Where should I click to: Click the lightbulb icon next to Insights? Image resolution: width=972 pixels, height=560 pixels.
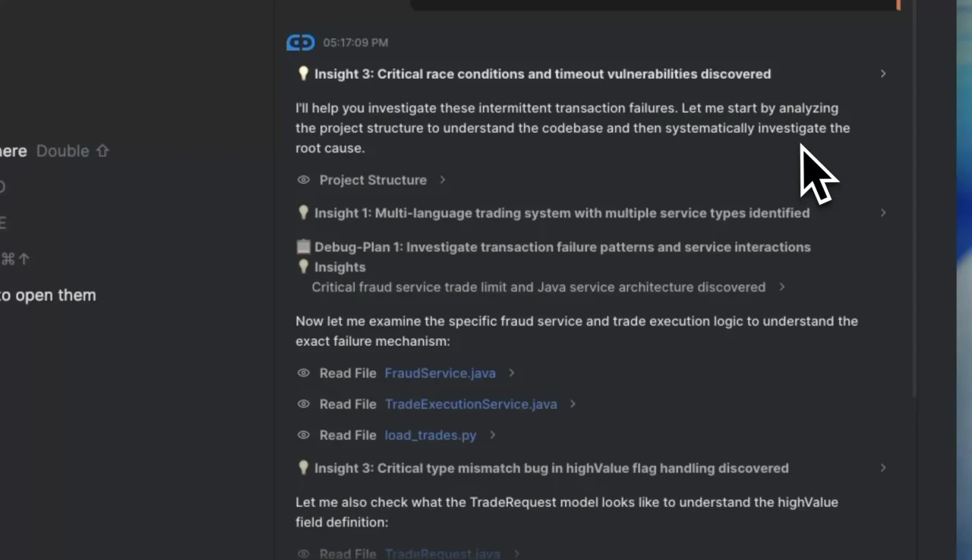pyautogui.click(x=303, y=266)
